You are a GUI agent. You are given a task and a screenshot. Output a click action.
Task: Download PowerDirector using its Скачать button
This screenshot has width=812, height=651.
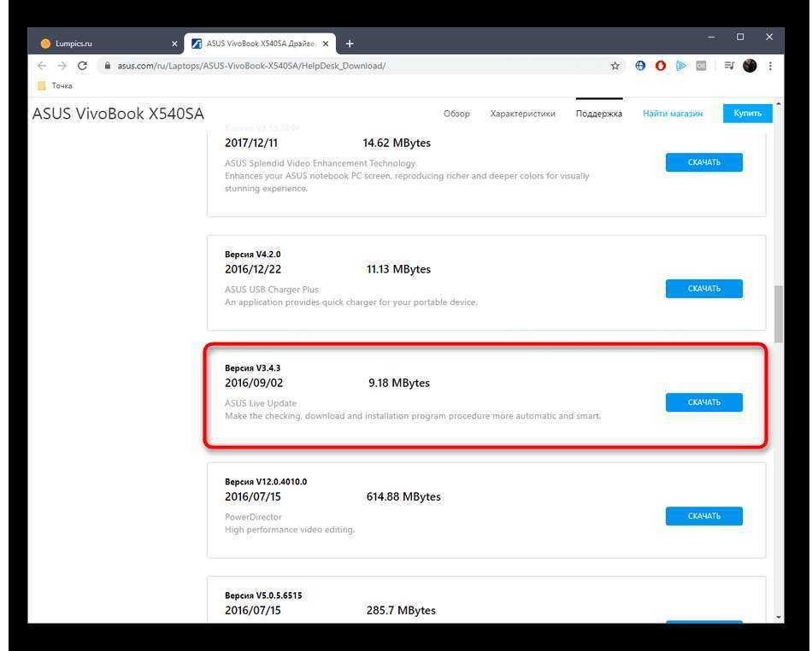(x=703, y=516)
